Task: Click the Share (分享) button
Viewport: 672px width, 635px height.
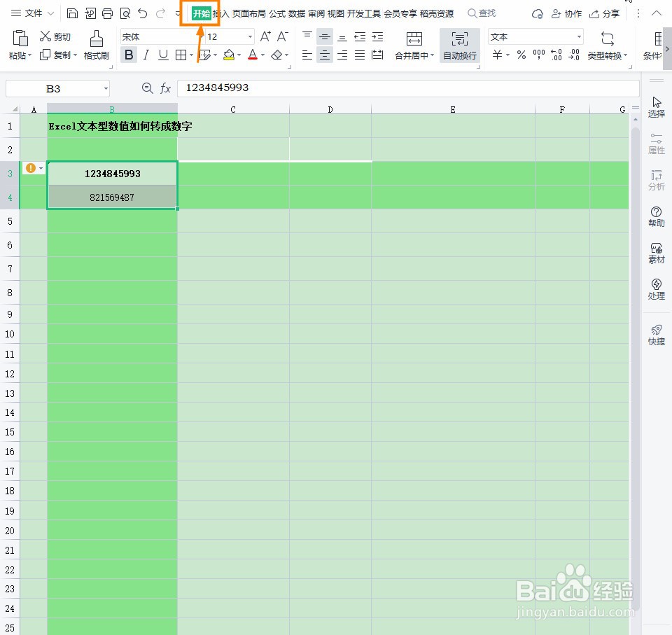Action: 604,14
